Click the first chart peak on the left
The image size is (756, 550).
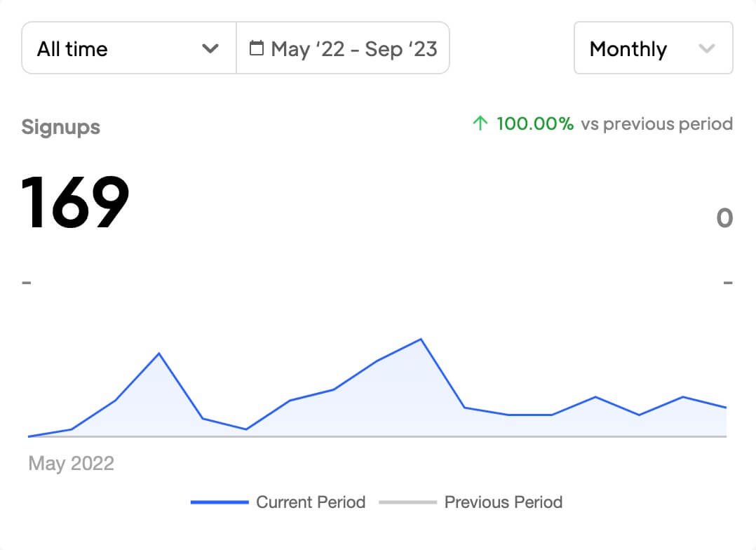click(159, 354)
